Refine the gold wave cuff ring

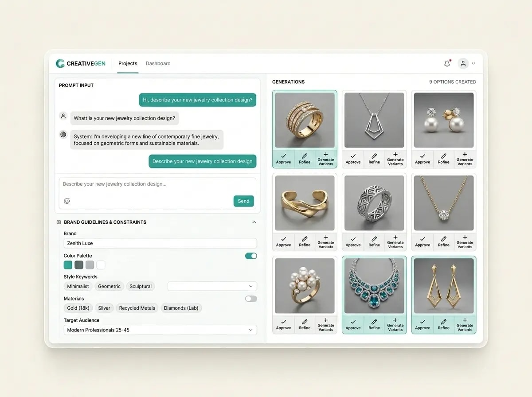tap(305, 241)
